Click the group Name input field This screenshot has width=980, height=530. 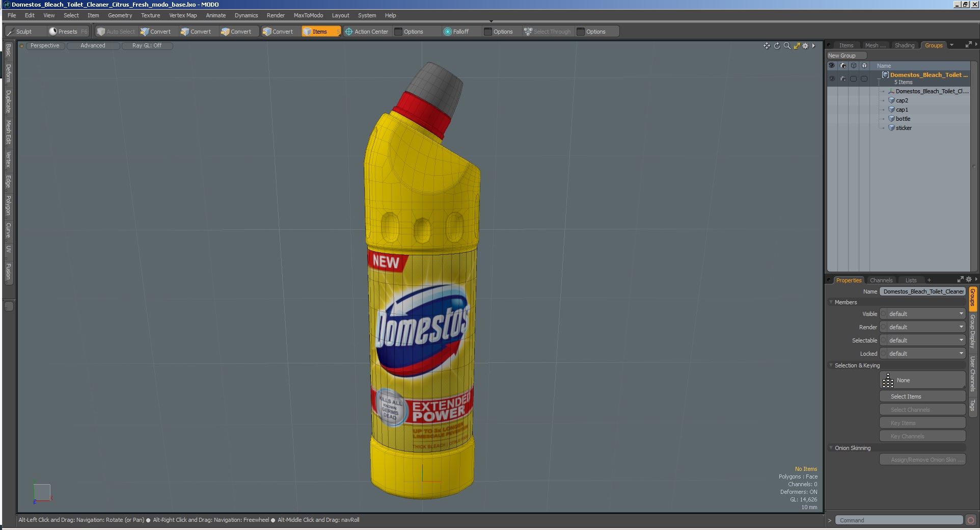(923, 291)
